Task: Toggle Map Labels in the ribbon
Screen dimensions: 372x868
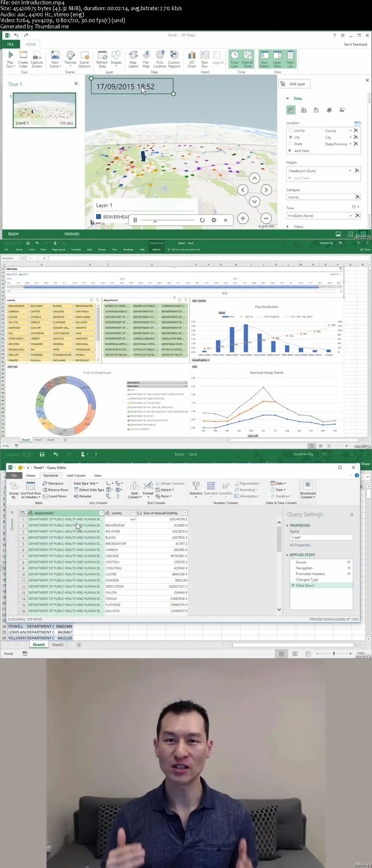Action: click(x=133, y=59)
